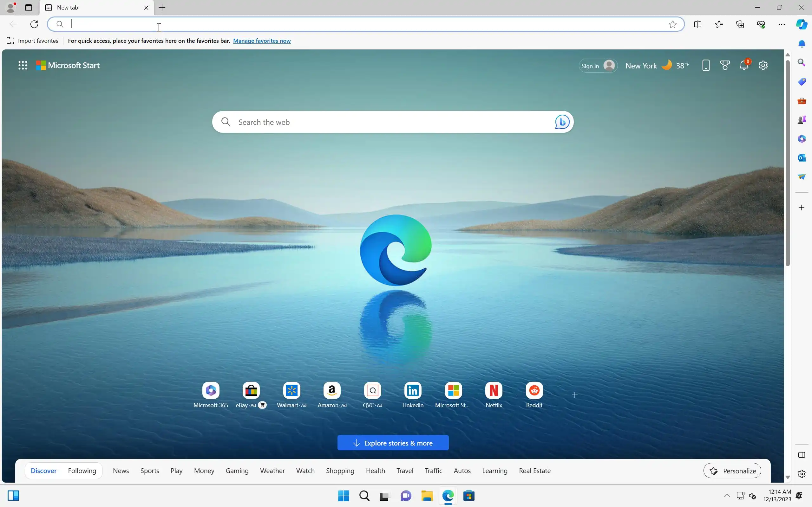This screenshot has width=812, height=507.
Task: Open the Rewards trophy icon
Action: click(725, 65)
